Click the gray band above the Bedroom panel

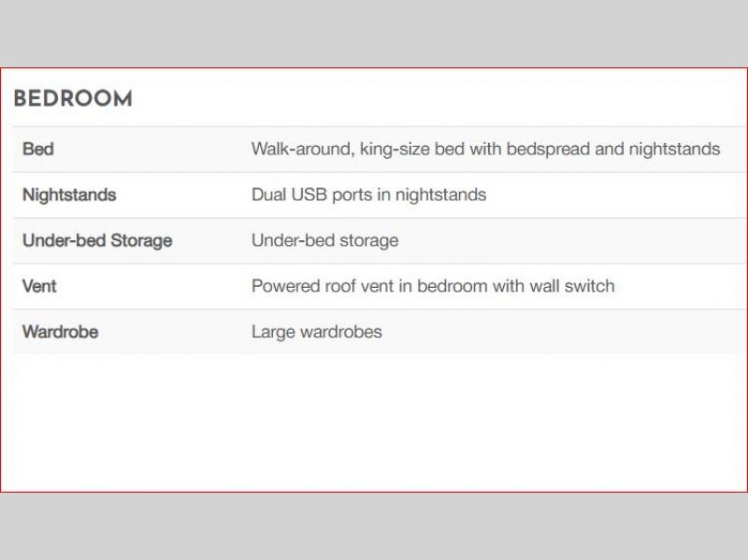pos(374,33)
